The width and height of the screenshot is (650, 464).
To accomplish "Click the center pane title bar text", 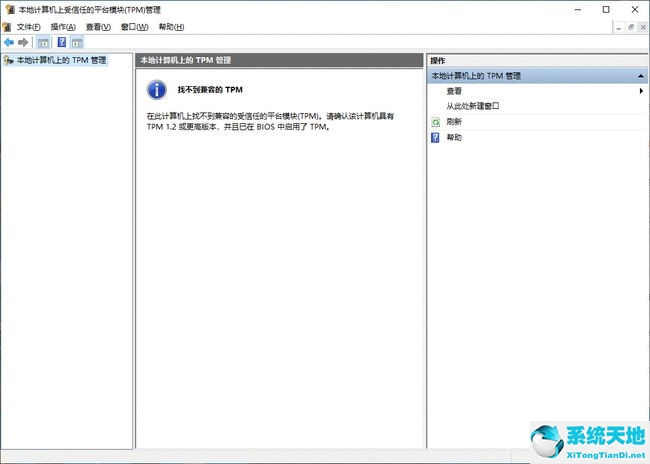I will 185,60.
